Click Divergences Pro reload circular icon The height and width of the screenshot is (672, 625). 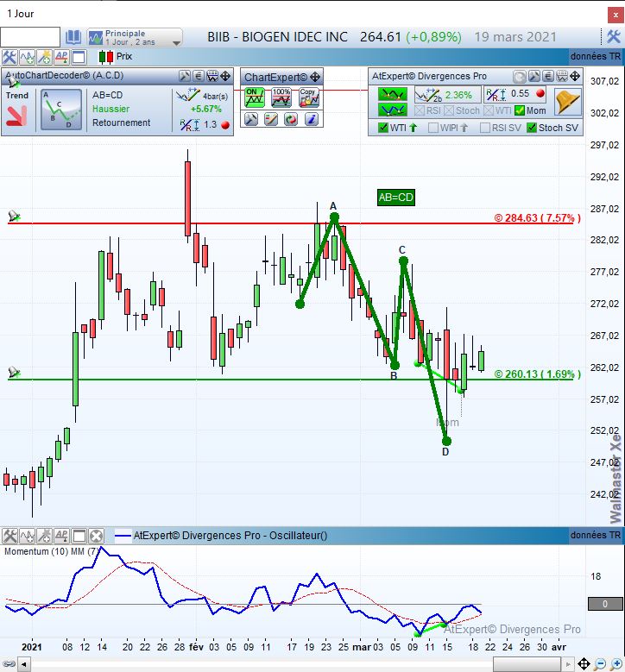pos(520,77)
